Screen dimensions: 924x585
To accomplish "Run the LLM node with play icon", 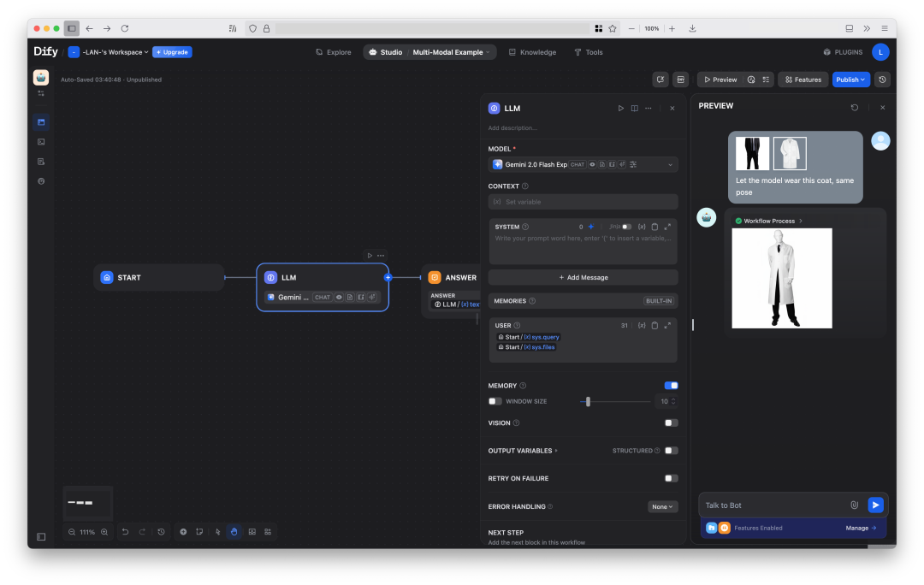I will (x=621, y=109).
